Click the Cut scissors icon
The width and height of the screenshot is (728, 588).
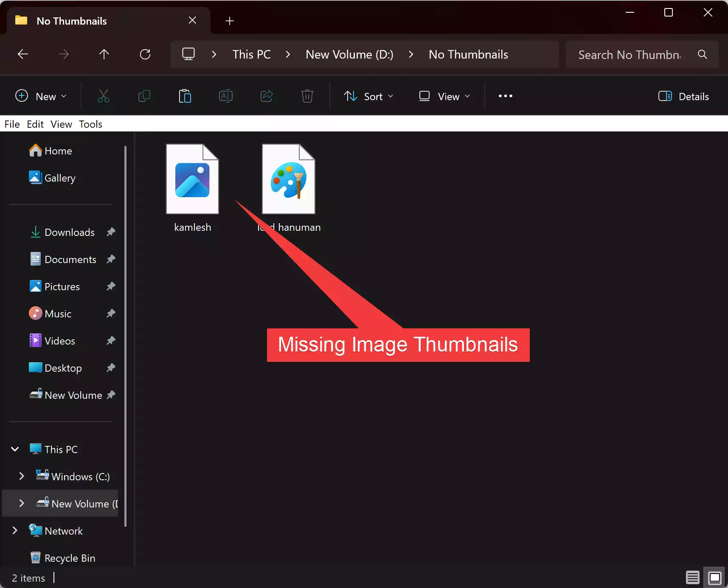(103, 96)
